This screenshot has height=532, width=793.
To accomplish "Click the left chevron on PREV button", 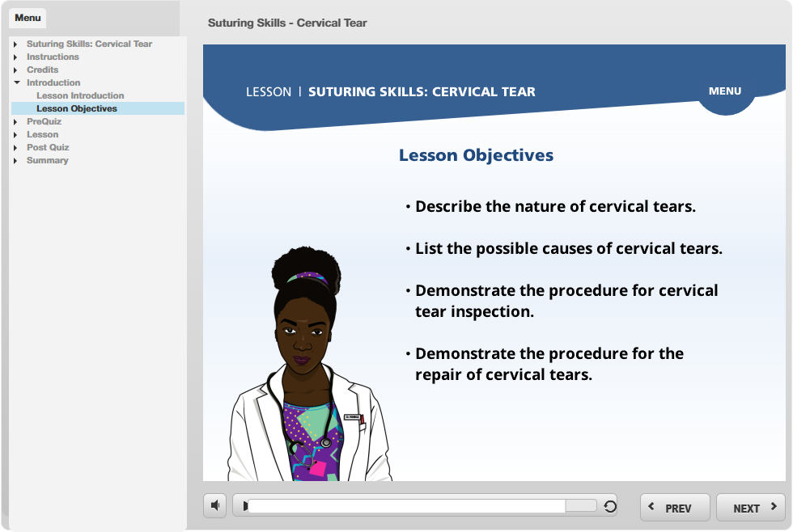I will tap(652, 507).
